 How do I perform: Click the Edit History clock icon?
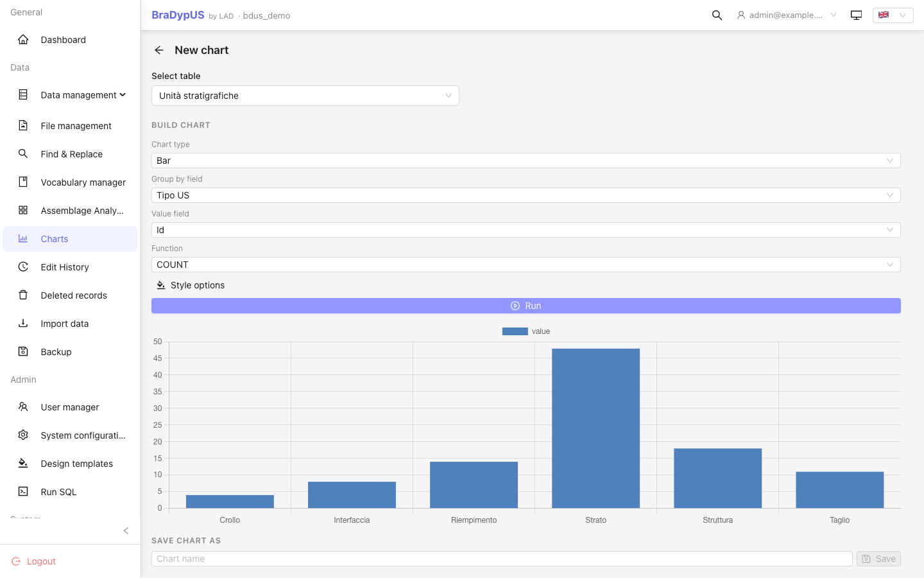pos(23,267)
